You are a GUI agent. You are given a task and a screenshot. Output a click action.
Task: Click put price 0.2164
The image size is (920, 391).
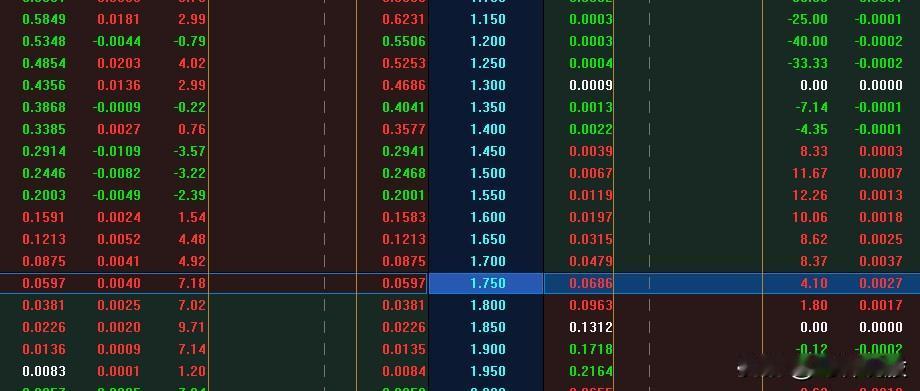coord(591,372)
